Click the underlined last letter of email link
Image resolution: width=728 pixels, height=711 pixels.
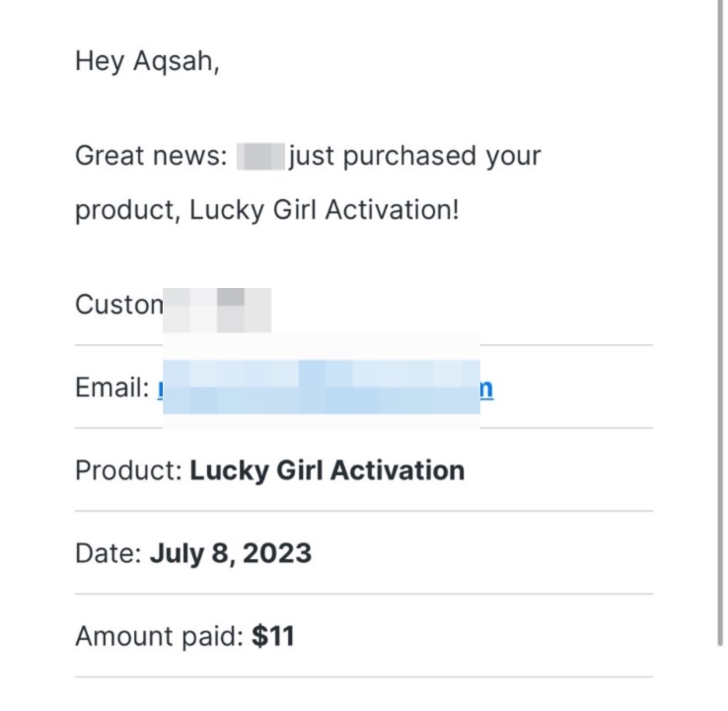pyautogui.click(x=486, y=389)
